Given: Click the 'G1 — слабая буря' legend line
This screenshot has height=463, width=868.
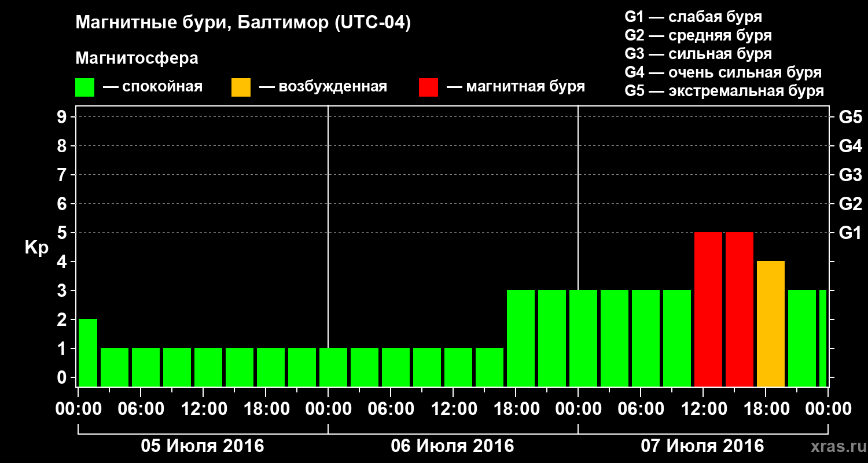Looking at the screenshot, I should tap(693, 17).
